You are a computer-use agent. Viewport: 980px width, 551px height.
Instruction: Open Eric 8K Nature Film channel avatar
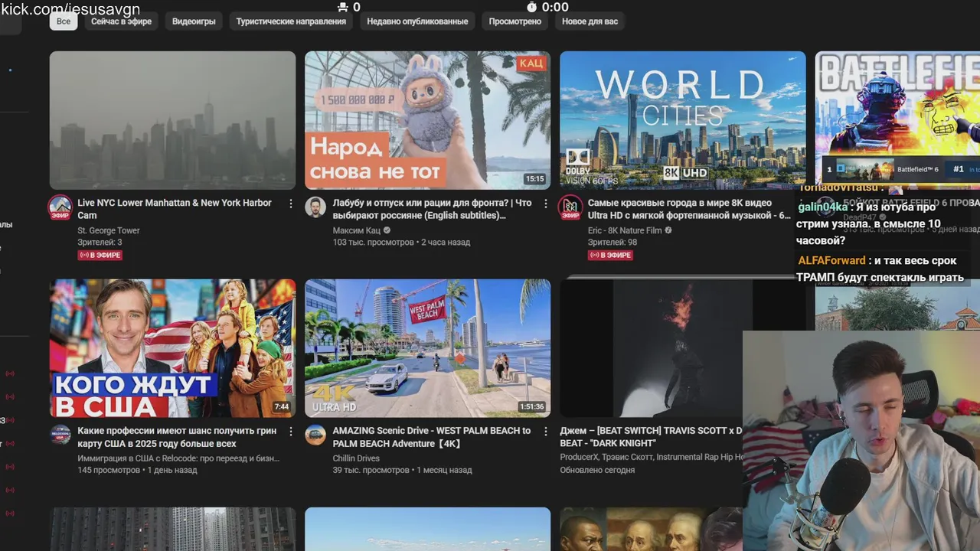(570, 207)
